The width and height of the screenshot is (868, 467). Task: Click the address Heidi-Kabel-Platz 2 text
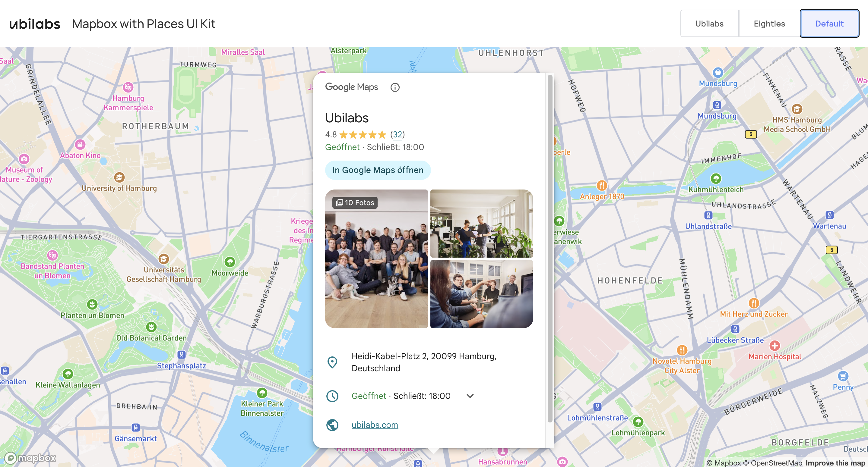point(424,362)
